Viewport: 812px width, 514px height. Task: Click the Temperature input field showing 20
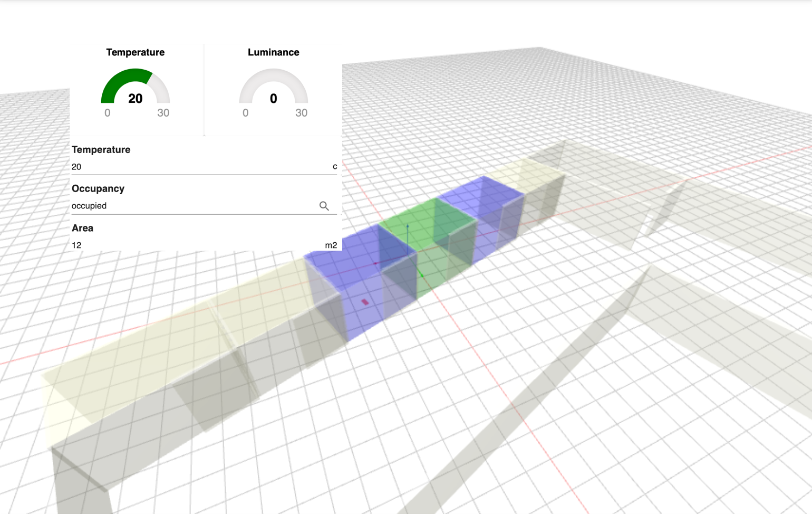(200, 167)
